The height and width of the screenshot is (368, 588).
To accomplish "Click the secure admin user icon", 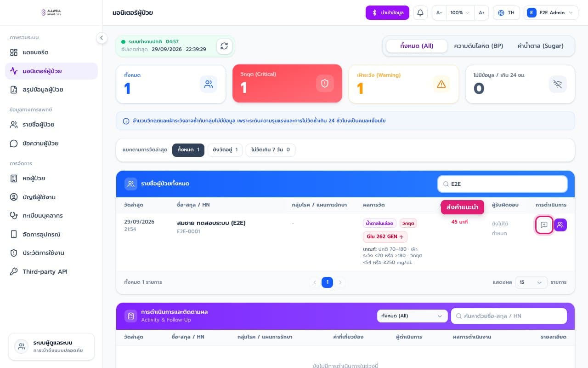I will [21, 347].
